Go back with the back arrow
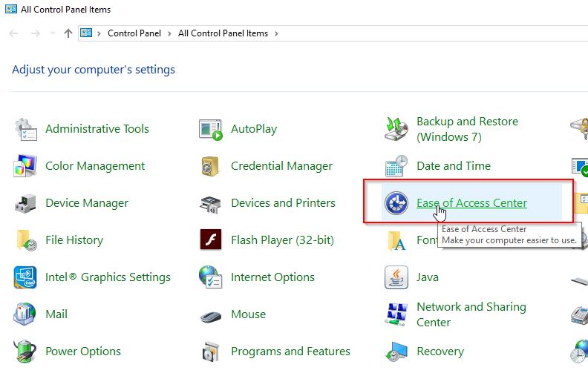Viewport: 588px width, 373px height. (x=14, y=33)
